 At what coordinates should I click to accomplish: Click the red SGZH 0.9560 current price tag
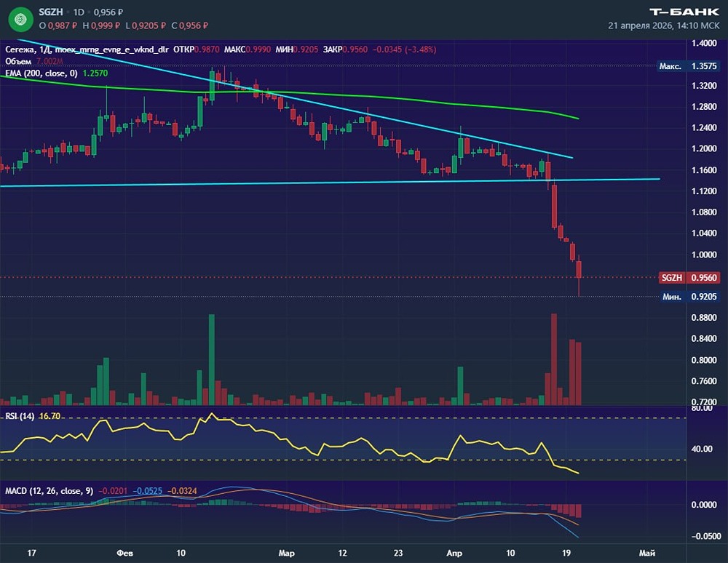point(689,278)
